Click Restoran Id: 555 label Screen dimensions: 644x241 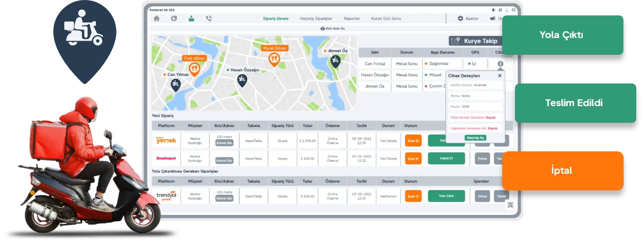[x=162, y=10]
